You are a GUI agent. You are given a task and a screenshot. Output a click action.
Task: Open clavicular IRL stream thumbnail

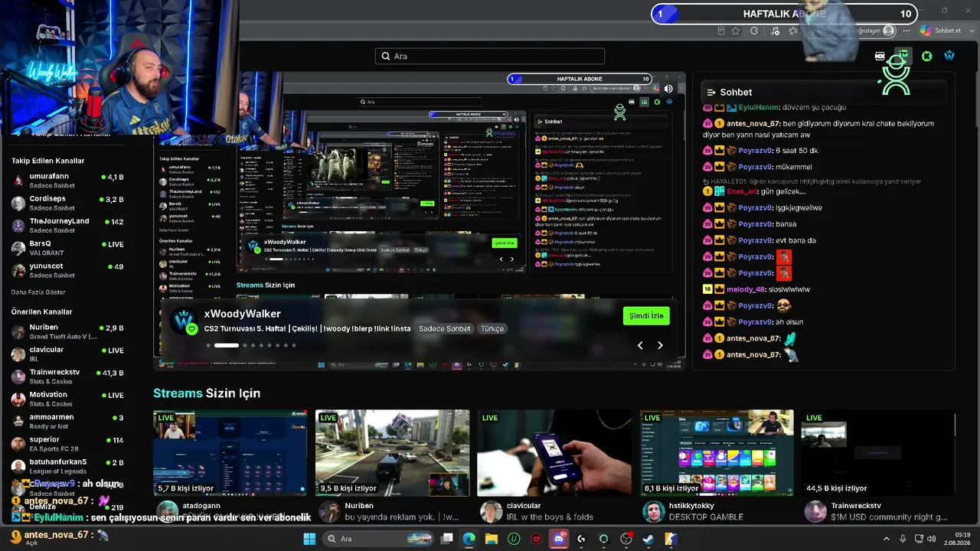click(554, 453)
